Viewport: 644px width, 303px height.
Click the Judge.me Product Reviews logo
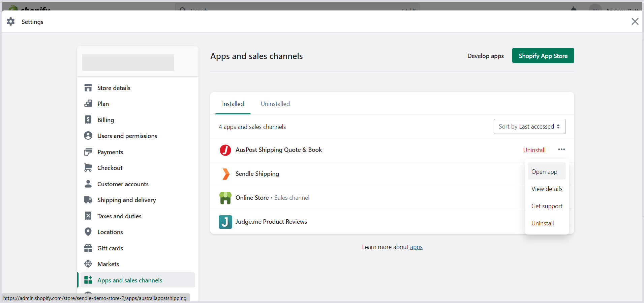225,222
